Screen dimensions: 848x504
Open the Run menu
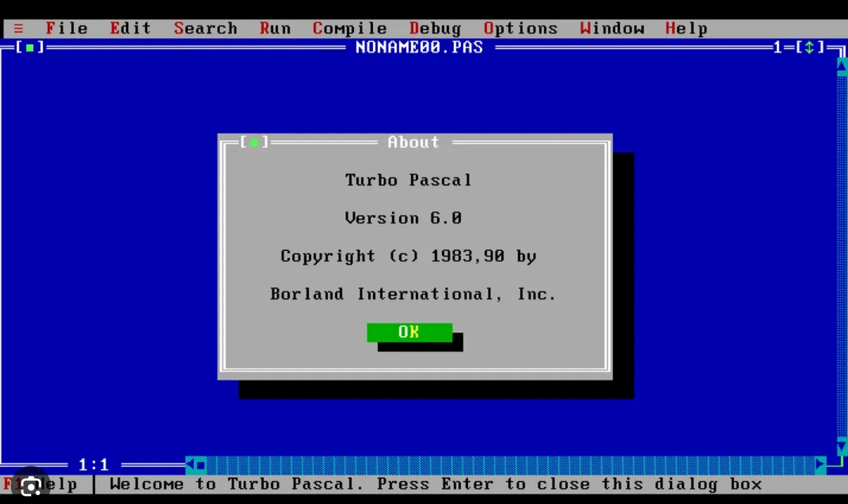[274, 29]
